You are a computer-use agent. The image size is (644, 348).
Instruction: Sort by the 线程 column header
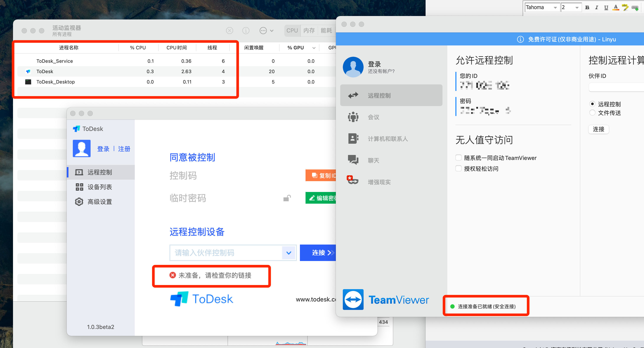212,47
